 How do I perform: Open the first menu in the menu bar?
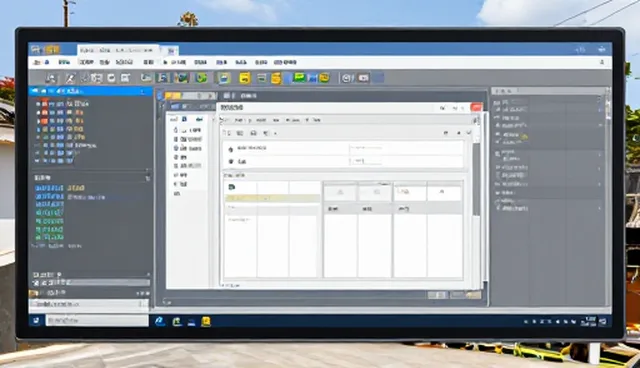tap(41, 62)
